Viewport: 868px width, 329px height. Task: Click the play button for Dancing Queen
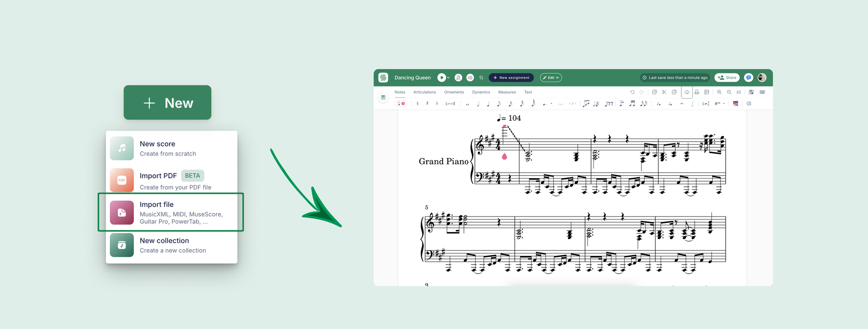pyautogui.click(x=441, y=78)
